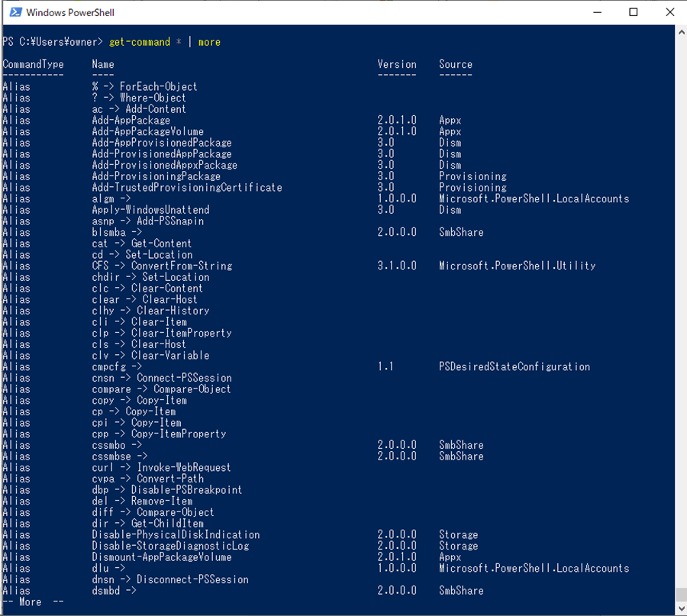Viewport: 687px width, 616px height.
Task: Click the "Version" column header
Action: (397, 64)
